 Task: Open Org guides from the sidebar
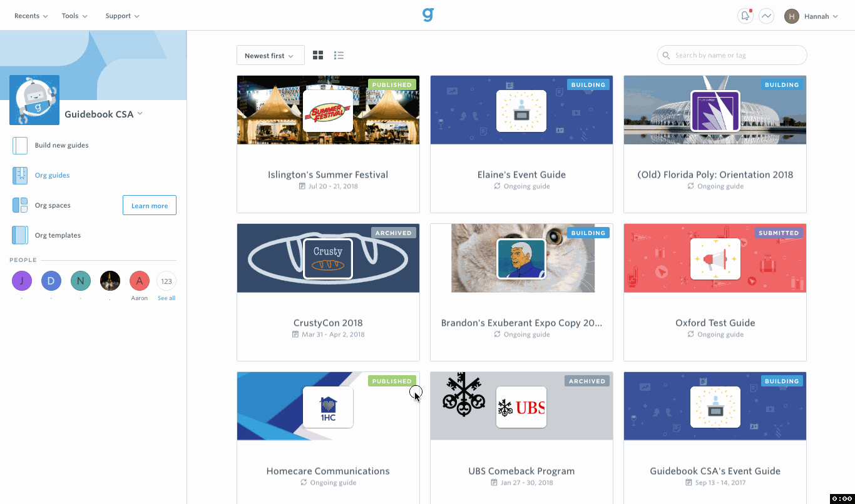pos(53,175)
